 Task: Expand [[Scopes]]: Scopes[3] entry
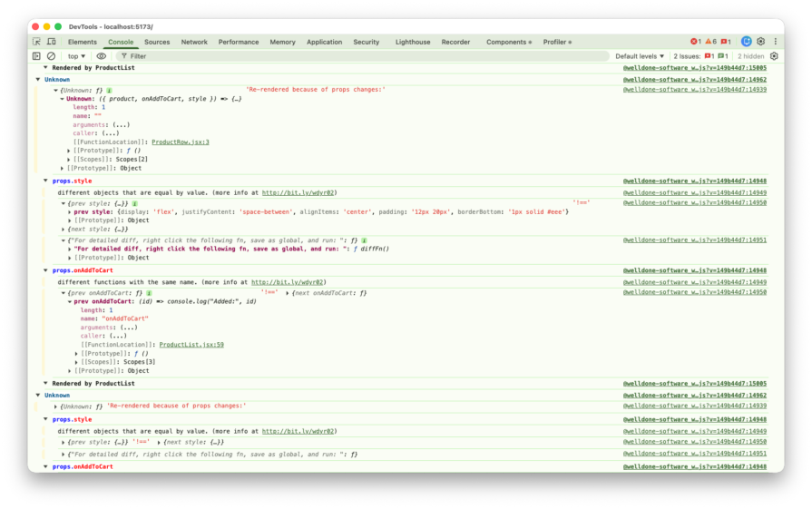pyautogui.click(x=76, y=362)
